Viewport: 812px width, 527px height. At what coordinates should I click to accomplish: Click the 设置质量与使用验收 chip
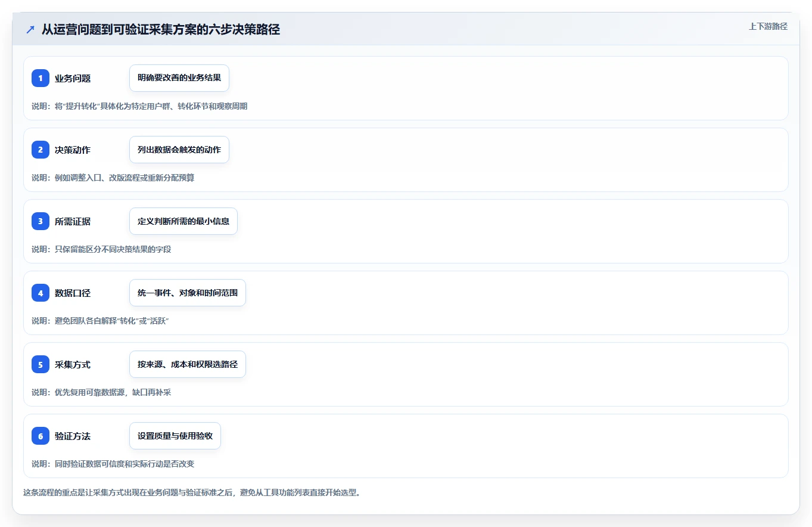175,436
